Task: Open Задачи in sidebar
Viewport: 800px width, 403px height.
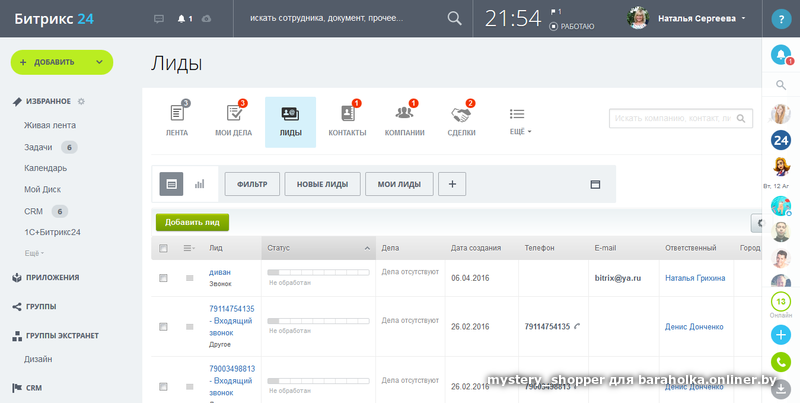Action: tap(38, 147)
